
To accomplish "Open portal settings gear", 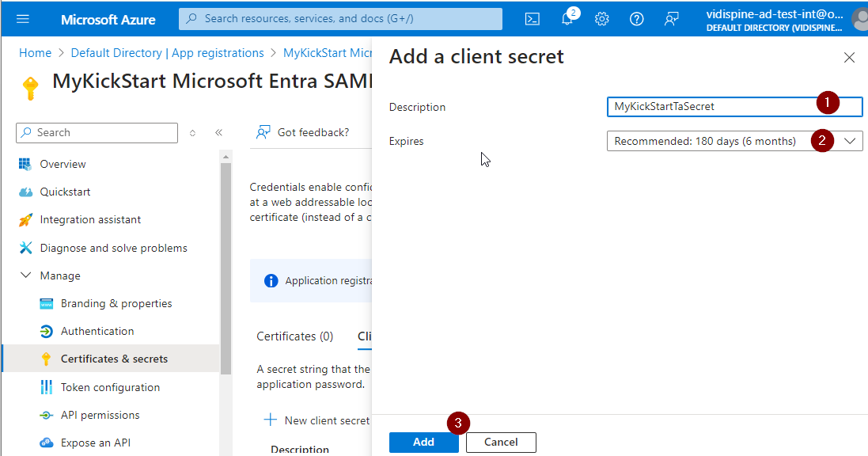I will [602, 19].
